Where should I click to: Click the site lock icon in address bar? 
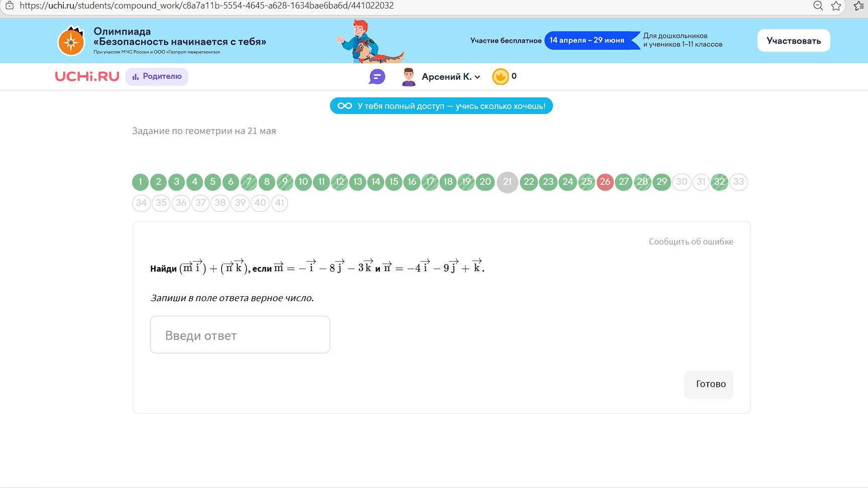(9, 6)
